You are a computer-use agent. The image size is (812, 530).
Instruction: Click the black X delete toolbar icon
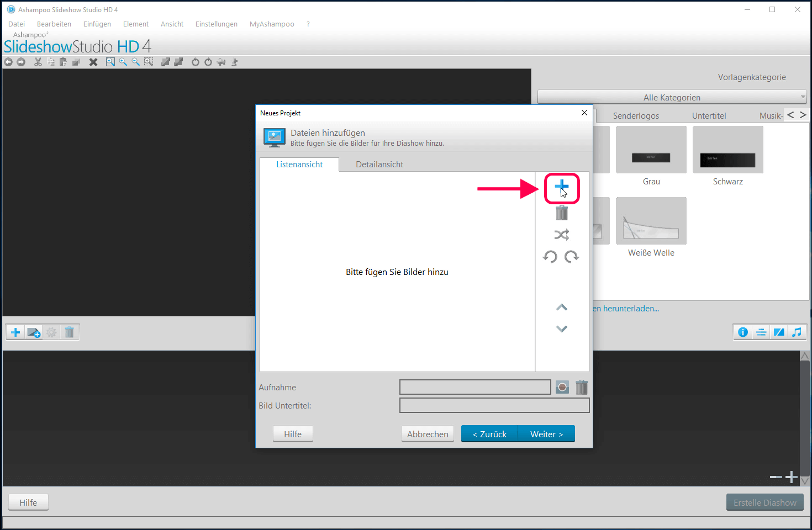[93, 62]
